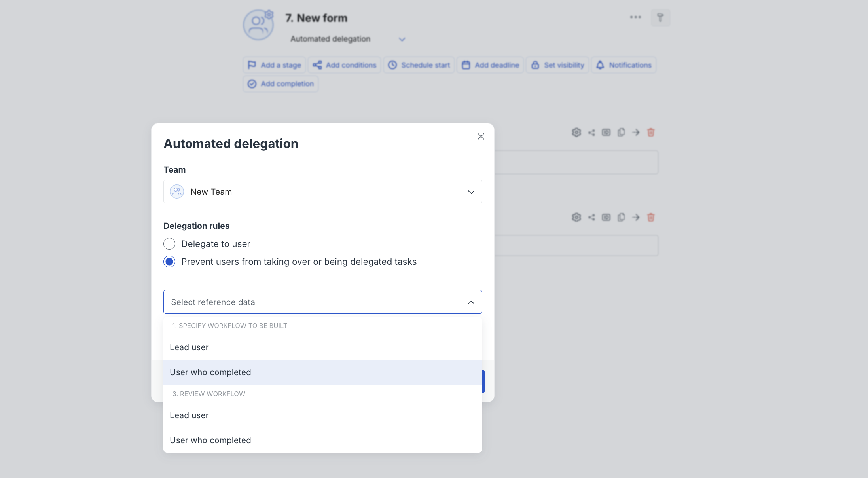868x478 pixels.
Task: Open the three-dot more options menu
Action: click(635, 17)
